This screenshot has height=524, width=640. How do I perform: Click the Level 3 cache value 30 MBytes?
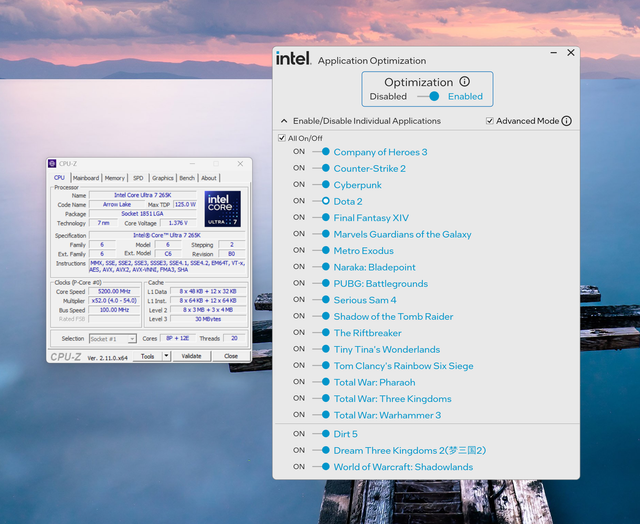click(208, 319)
